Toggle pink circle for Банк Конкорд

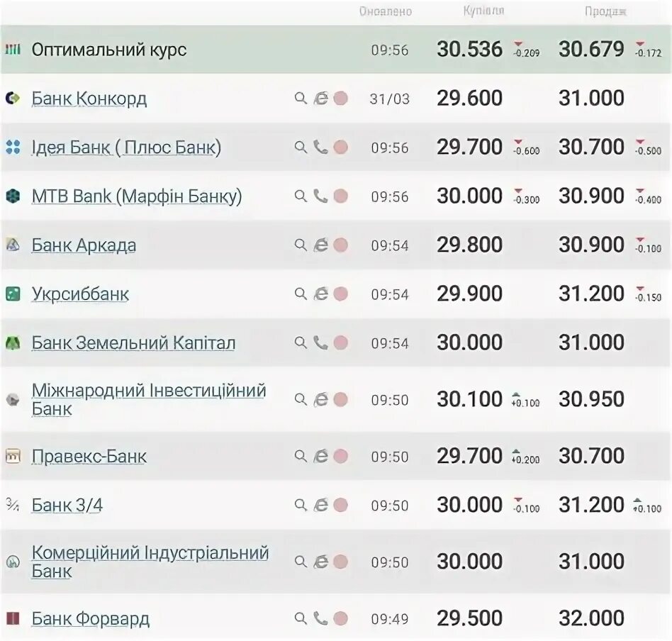click(x=341, y=99)
